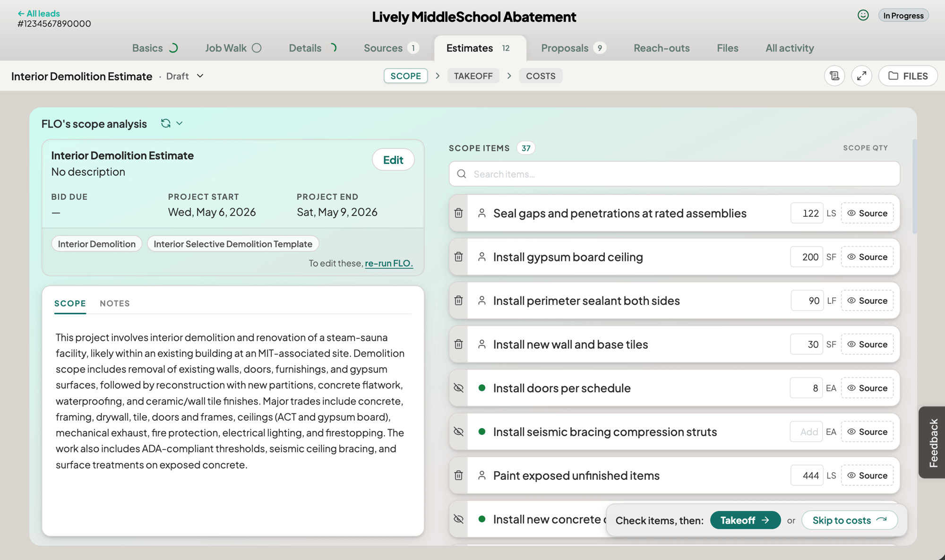
Task: Click the green Takeoff button
Action: tap(745, 520)
